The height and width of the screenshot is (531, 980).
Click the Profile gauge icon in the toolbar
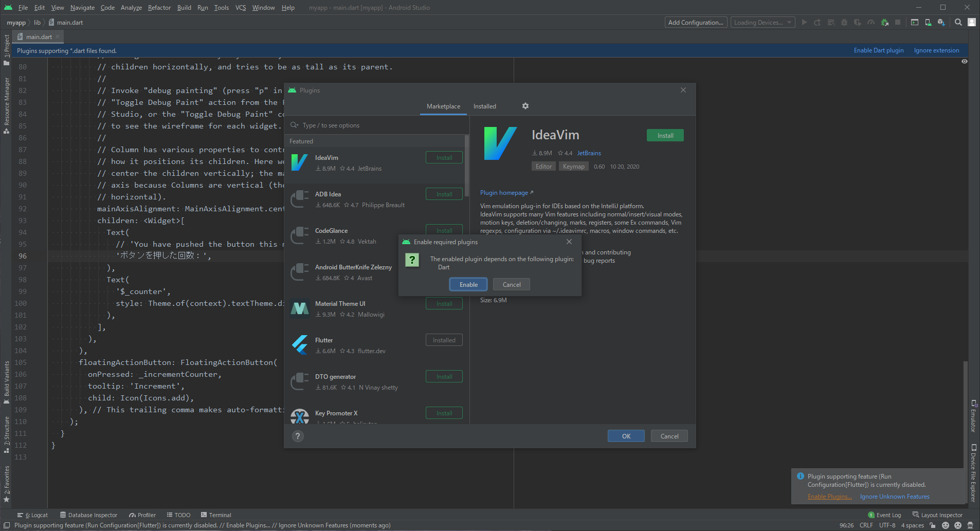pos(871,23)
